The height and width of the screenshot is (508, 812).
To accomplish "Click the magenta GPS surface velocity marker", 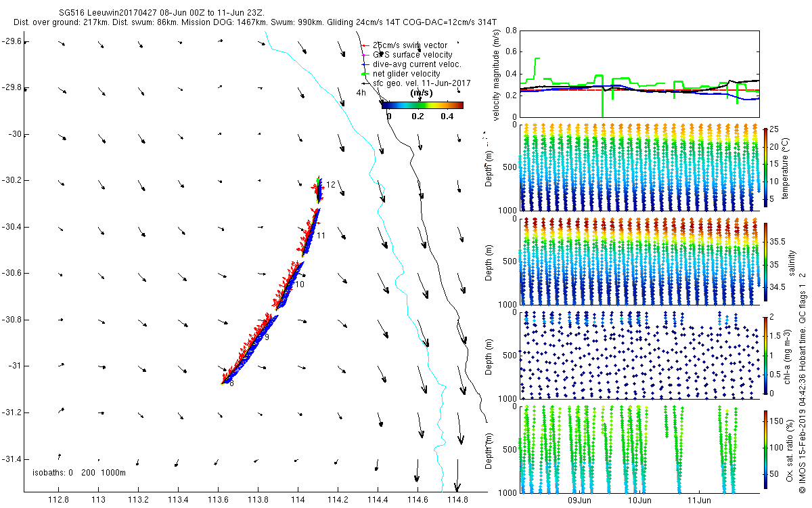I will [364, 55].
